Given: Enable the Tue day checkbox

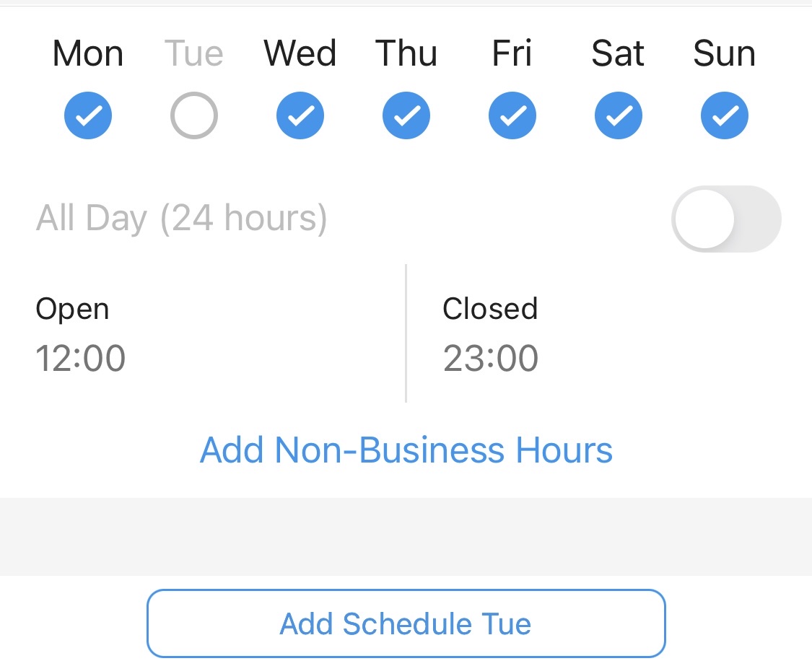Looking at the screenshot, I should pos(193,115).
